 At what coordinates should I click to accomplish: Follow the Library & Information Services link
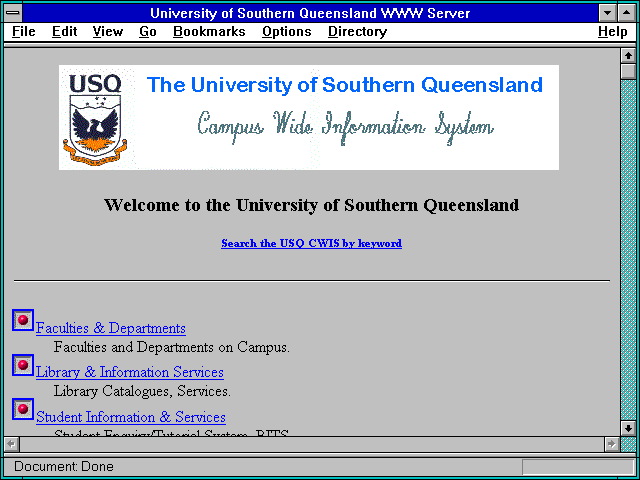coord(130,372)
